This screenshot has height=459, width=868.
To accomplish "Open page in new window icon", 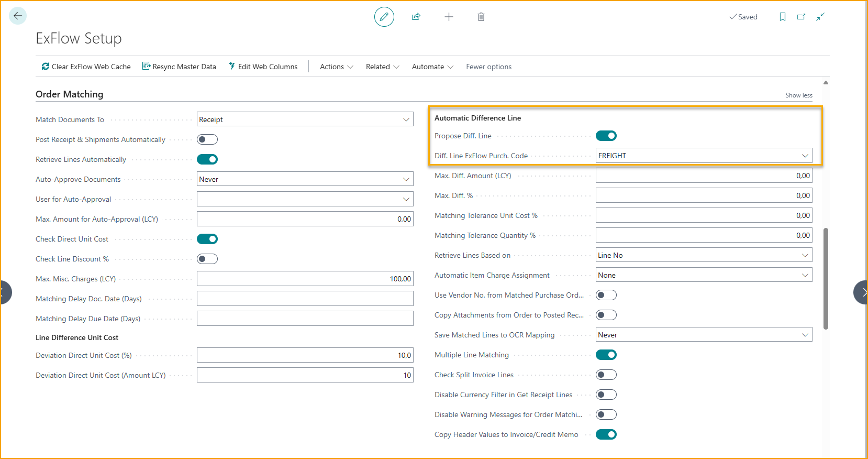I will (x=801, y=17).
